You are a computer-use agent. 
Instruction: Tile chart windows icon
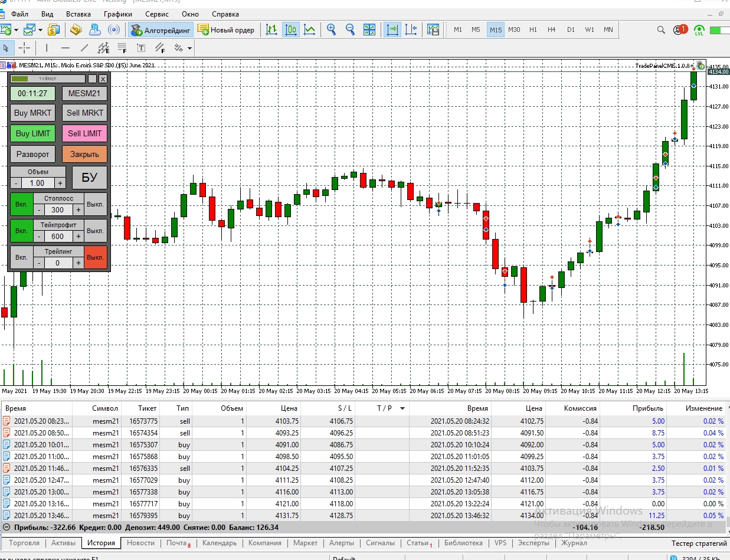[x=369, y=30]
